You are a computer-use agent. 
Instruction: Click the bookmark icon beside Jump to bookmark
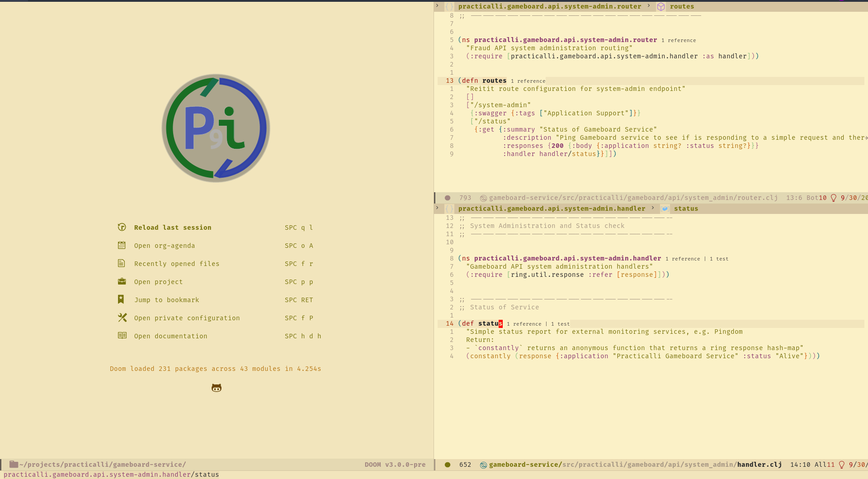(x=122, y=299)
